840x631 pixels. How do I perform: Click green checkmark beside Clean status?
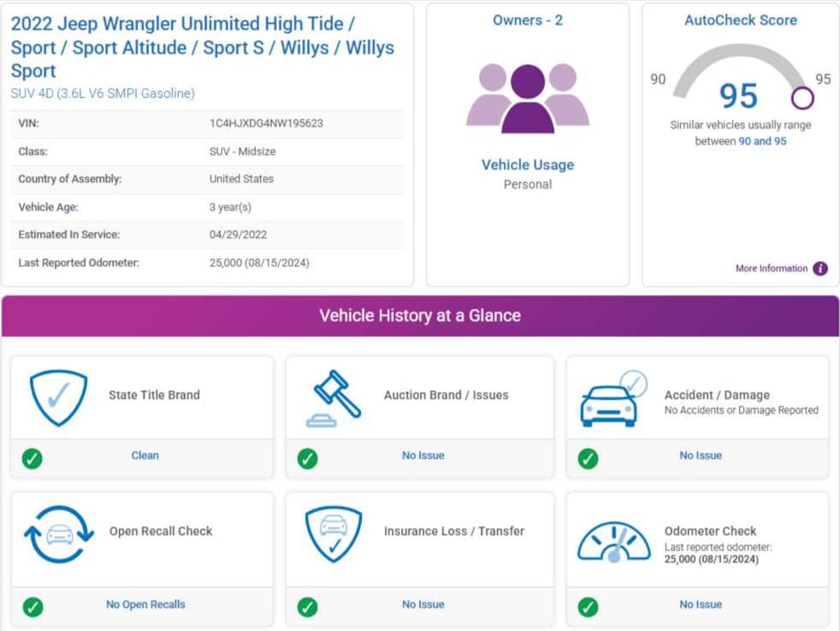(x=32, y=459)
